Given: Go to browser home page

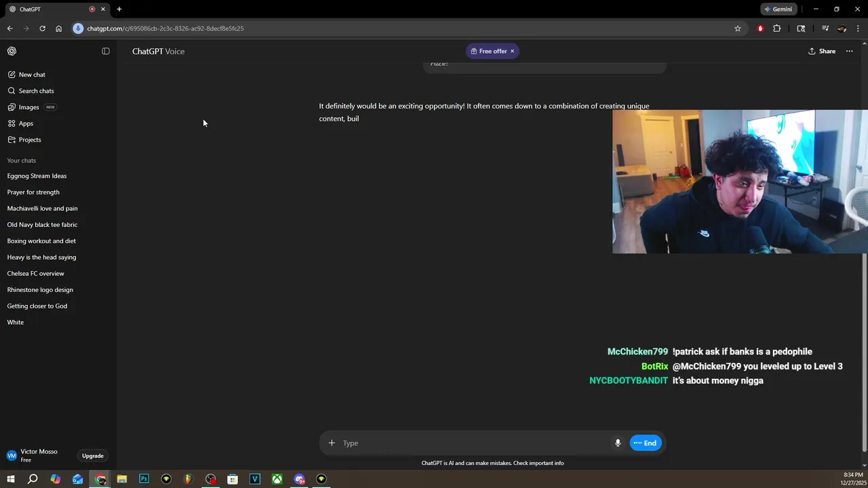Looking at the screenshot, I should 58,28.
